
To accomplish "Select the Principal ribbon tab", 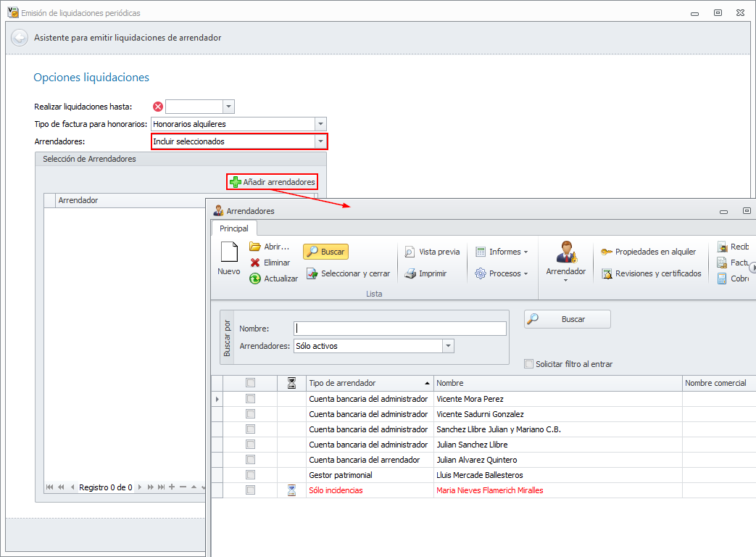I will pyautogui.click(x=234, y=228).
